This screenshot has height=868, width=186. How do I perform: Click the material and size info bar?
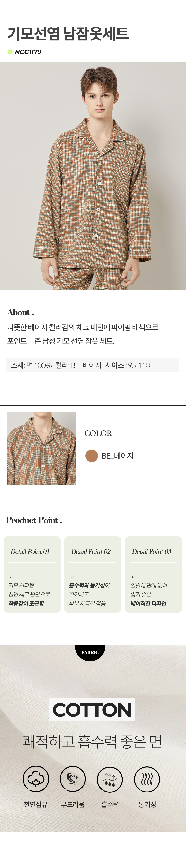click(93, 365)
